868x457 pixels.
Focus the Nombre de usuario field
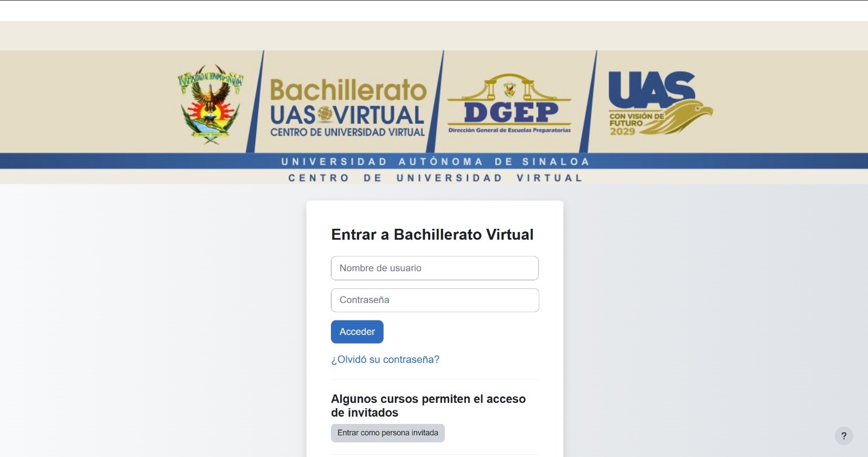point(435,268)
